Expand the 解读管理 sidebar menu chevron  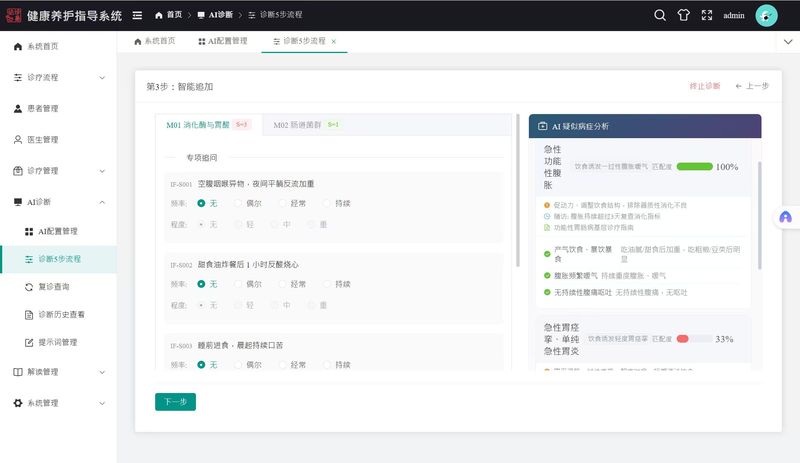[x=102, y=373]
